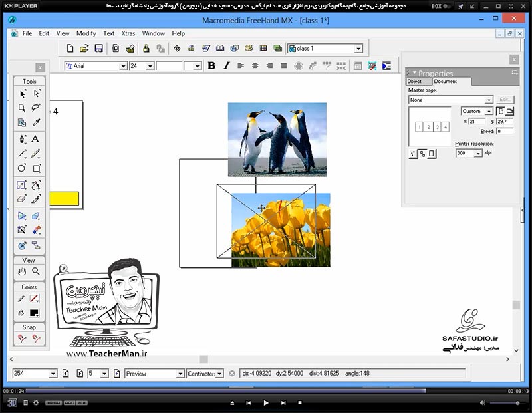This screenshot has height=413, width=532.
Task: Click the Lock padlock icon in toolbar
Action: point(146,48)
